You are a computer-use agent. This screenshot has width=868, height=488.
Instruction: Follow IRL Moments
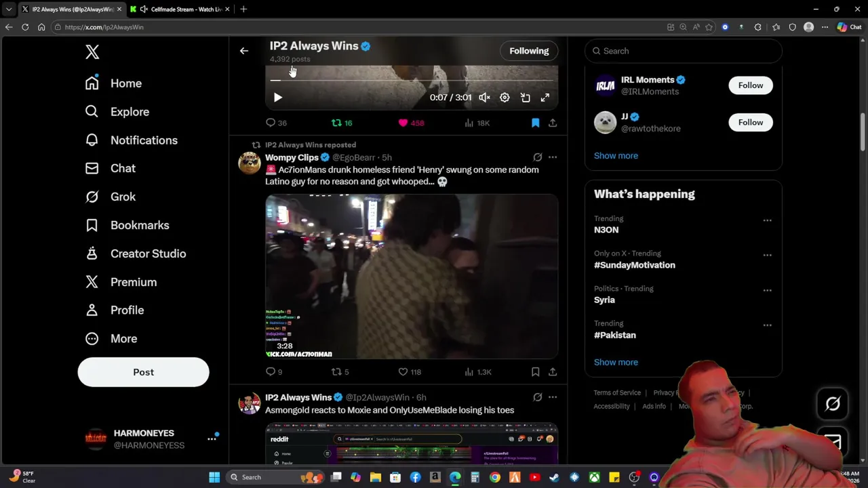(x=751, y=85)
